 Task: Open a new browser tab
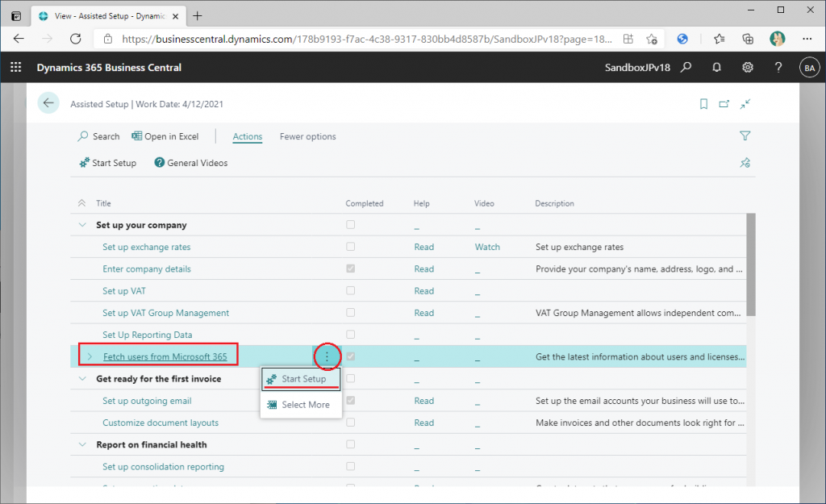pos(198,16)
